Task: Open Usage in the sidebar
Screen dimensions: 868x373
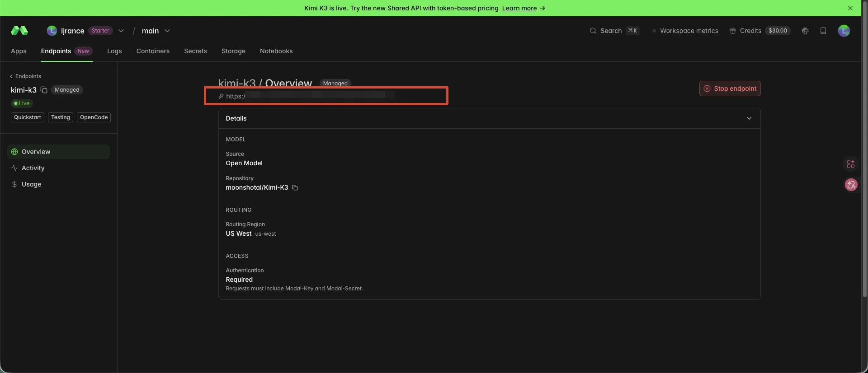Action: (x=58, y=184)
